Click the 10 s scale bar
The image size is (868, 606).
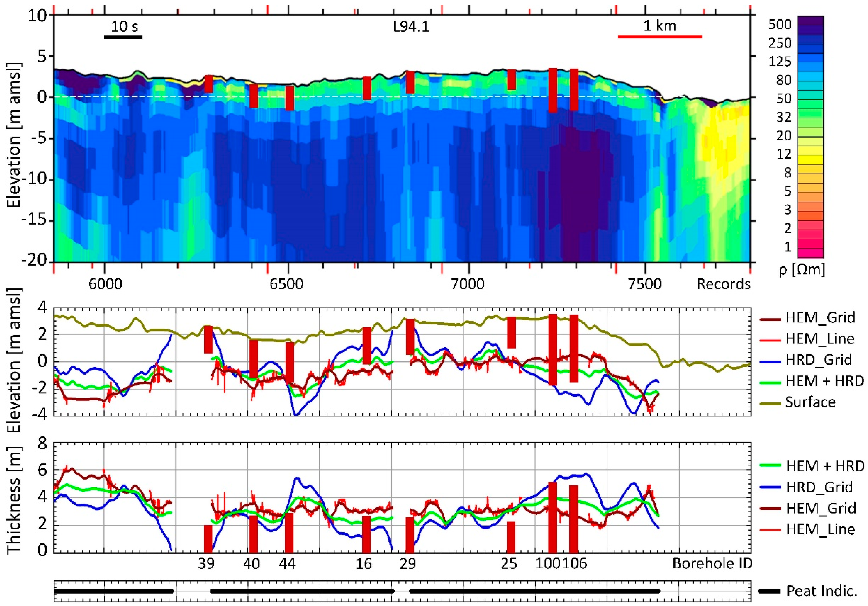pyautogui.click(x=124, y=37)
